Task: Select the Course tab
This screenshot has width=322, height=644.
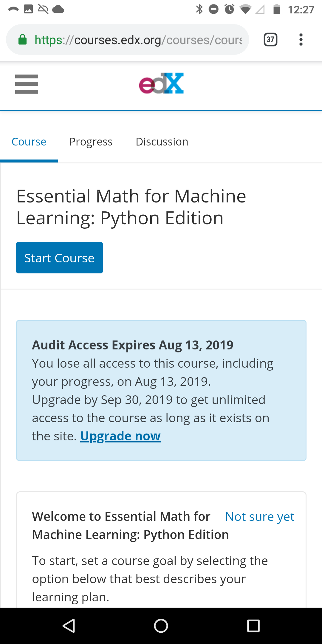Action: [x=29, y=142]
